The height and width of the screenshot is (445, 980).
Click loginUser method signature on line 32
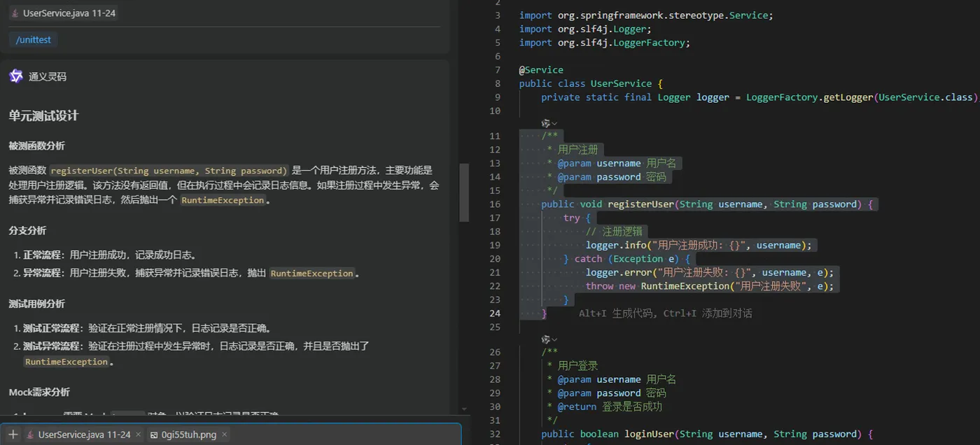[x=706, y=435]
